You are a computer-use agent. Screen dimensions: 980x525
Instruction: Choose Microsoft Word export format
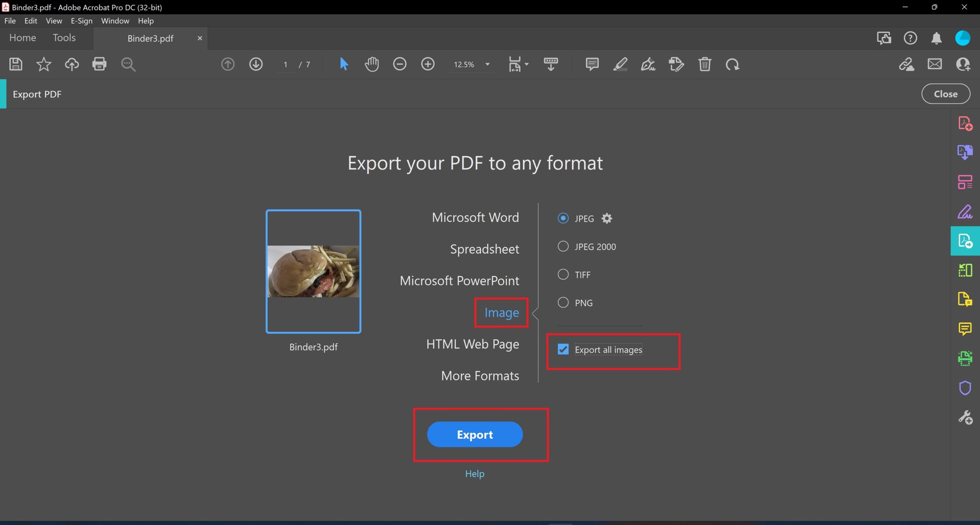475,218
